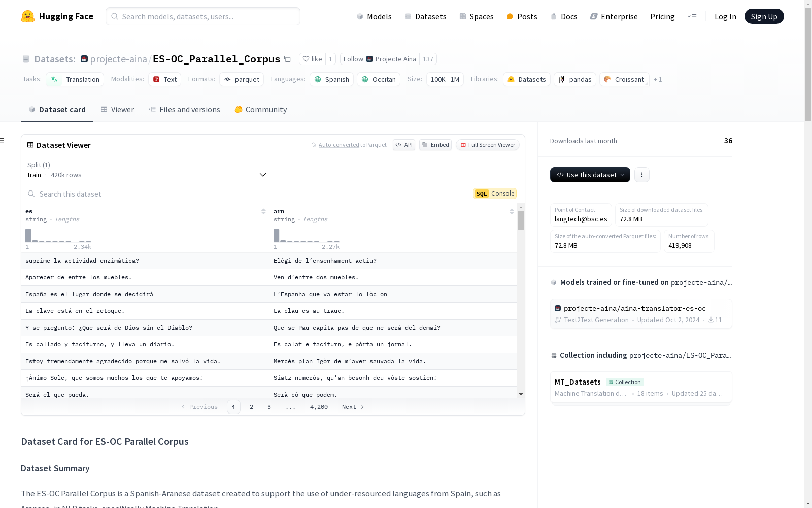Copy dataset name with the copy icon
Viewport: 812px width, 508px height.
tap(287, 59)
